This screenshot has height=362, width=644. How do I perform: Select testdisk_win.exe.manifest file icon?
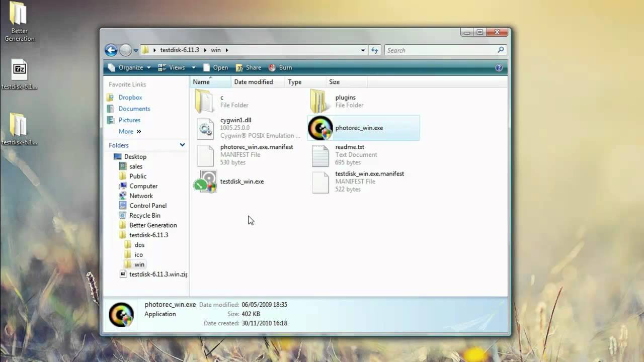pos(320,183)
